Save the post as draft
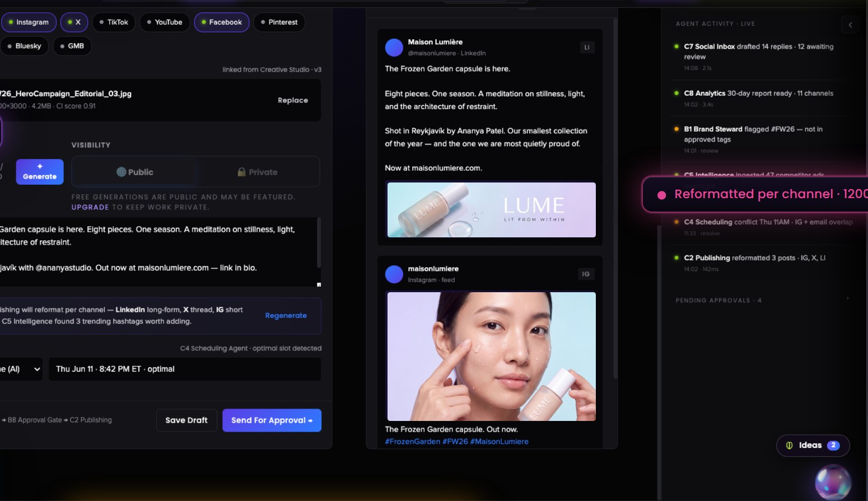The height and width of the screenshot is (501, 868). pos(186,420)
